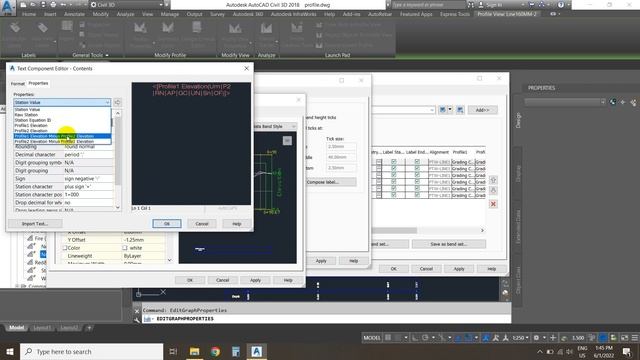Show hidden system tray icons chevron
Screen dimensions: 640x360
[x=540, y=351]
